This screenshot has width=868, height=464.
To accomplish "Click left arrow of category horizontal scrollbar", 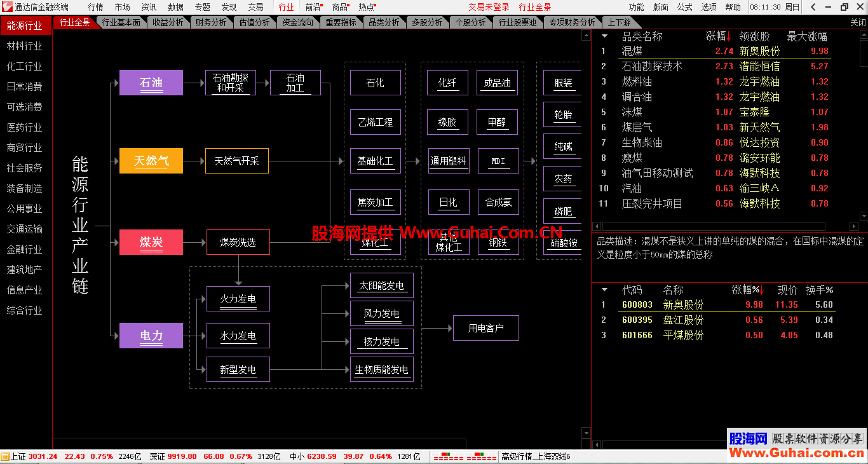I will pyautogui.click(x=597, y=226).
